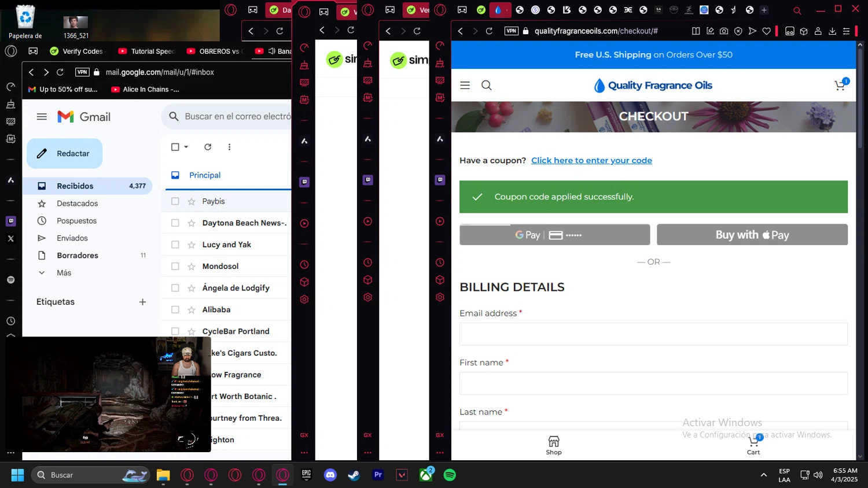Add a new label with Etiquetas plus
The width and height of the screenshot is (868, 488).
[x=142, y=302]
